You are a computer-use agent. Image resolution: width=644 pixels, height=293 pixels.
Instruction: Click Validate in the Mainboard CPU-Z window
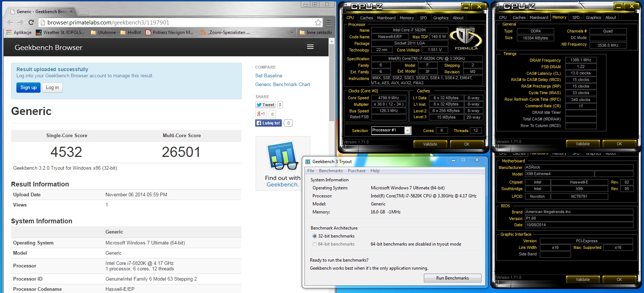coord(583,279)
